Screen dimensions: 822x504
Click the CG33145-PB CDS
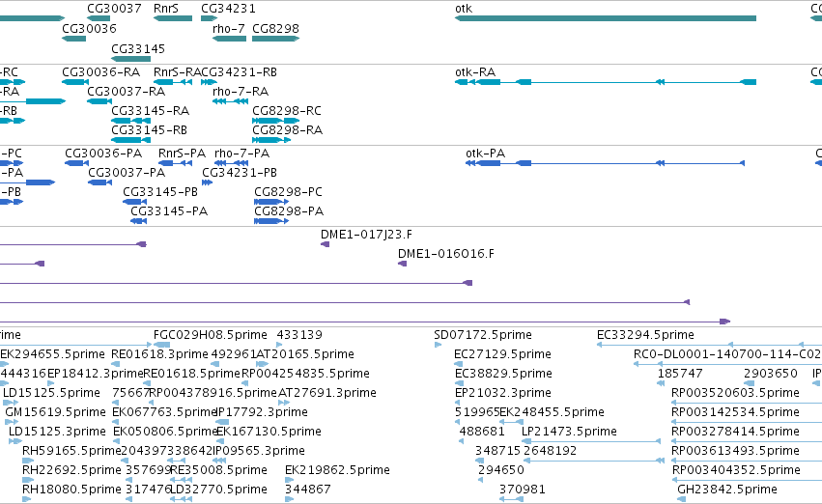pyautogui.click(x=134, y=202)
